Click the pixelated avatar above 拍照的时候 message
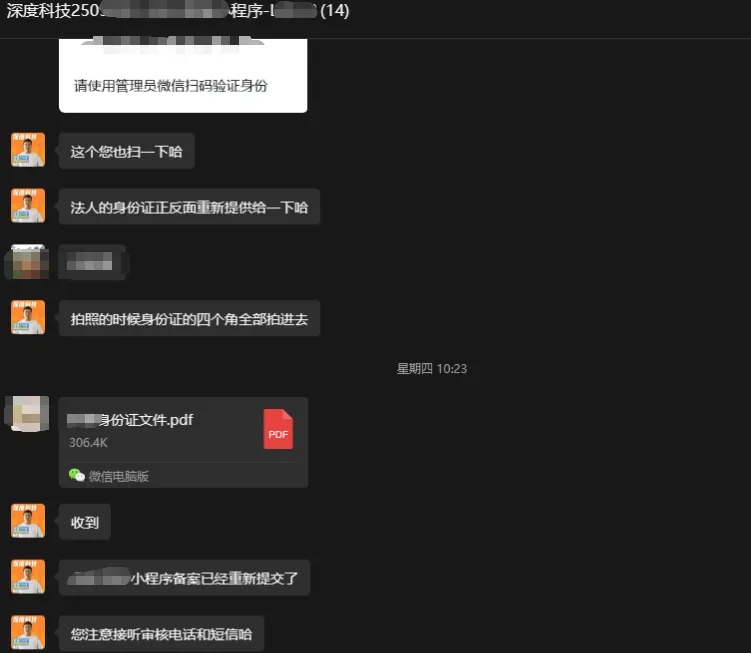This screenshot has height=653, width=751. pos(28,262)
